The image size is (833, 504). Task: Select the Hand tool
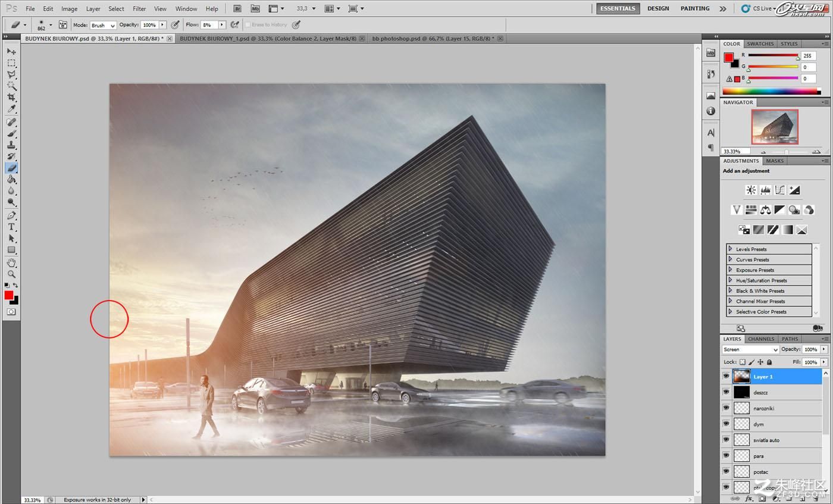tap(11, 262)
